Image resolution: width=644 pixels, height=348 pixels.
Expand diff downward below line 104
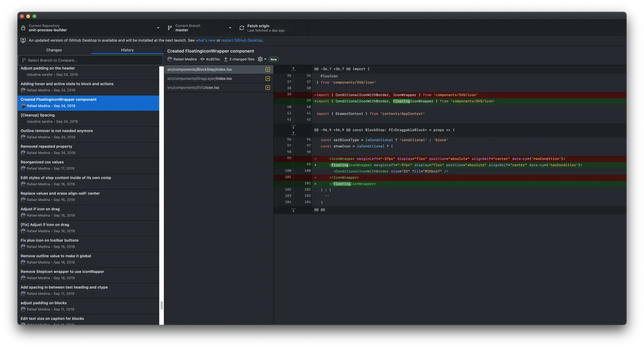click(293, 210)
